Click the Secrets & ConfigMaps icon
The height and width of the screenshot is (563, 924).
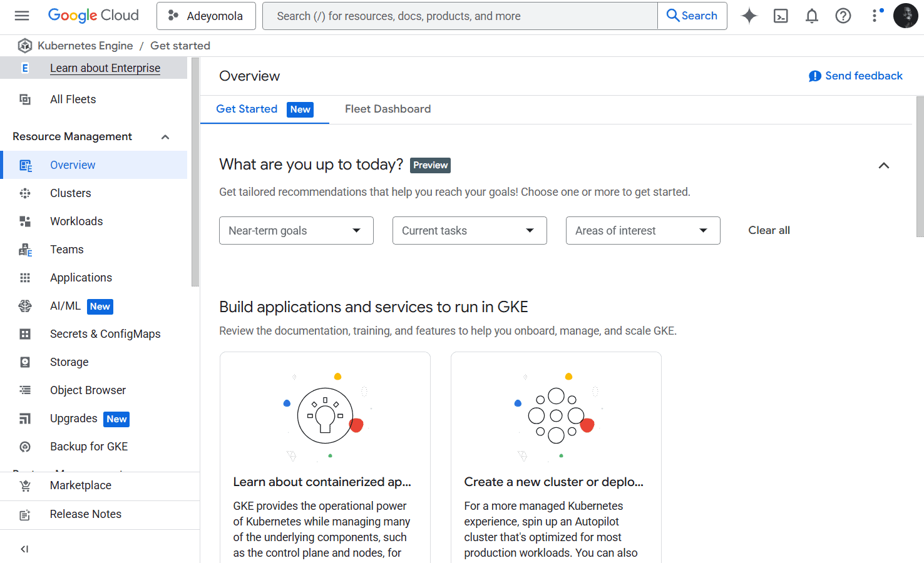[x=25, y=334]
